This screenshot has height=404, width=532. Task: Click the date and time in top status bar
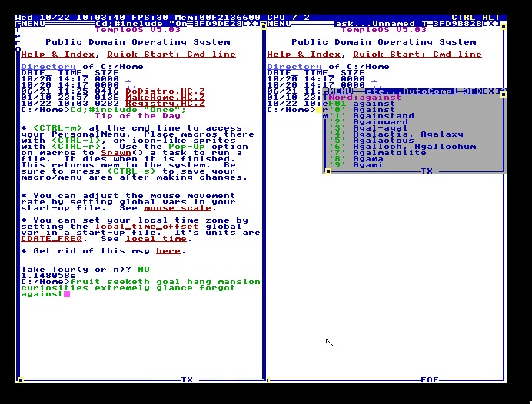pos(70,18)
